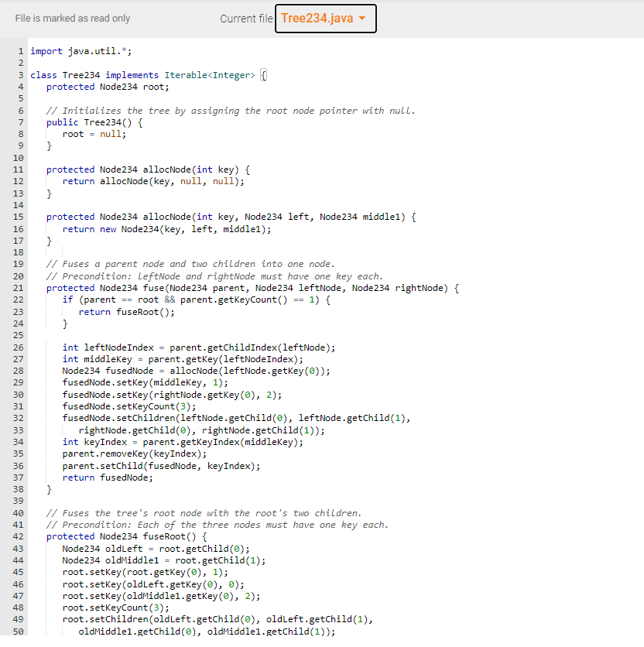644x647 pixels.
Task: Click the 'Current file' label
Action: coord(246,18)
